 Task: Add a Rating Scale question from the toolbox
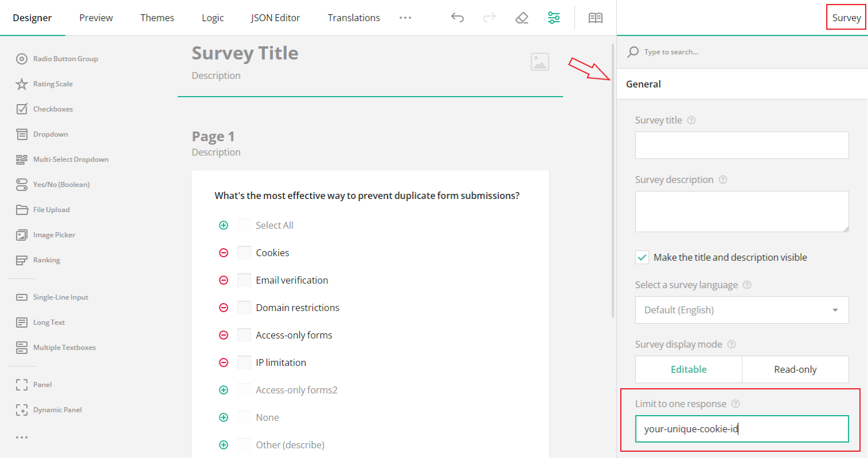51,83
